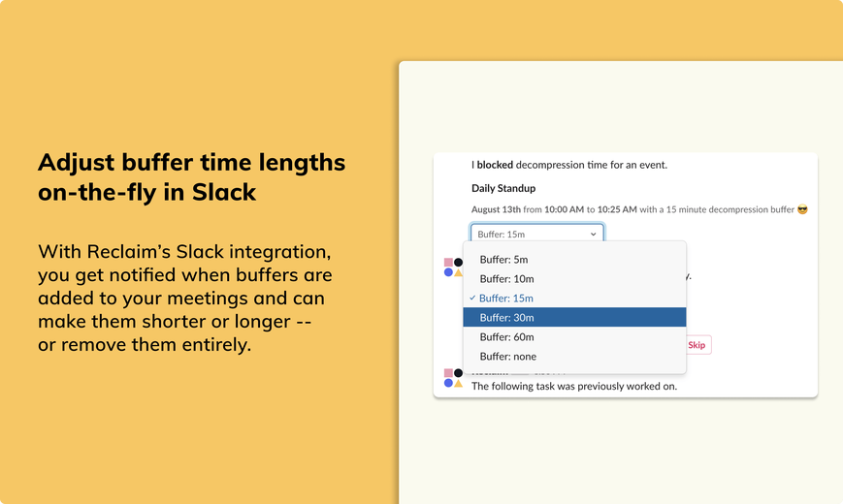Screen dimensions: 843x504
Task: Choose the 'Buffer: 10m' option
Action: (x=574, y=279)
